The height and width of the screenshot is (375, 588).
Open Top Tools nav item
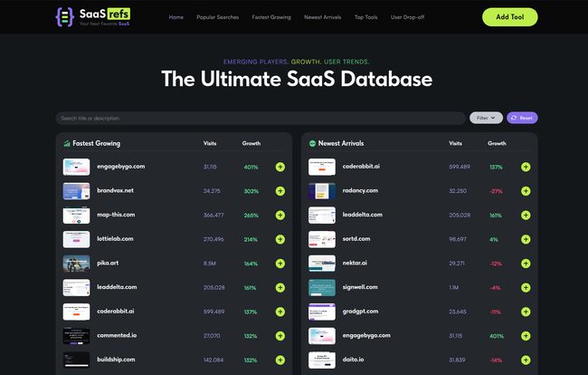(366, 17)
